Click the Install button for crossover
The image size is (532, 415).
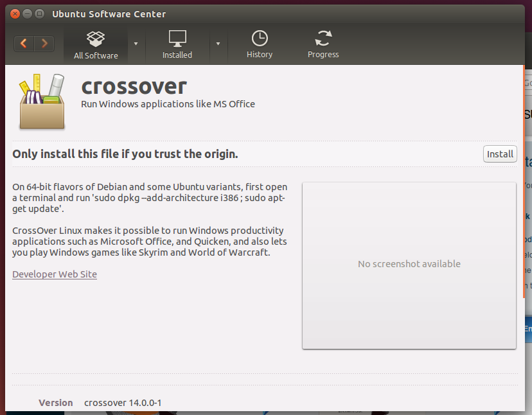pos(500,154)
